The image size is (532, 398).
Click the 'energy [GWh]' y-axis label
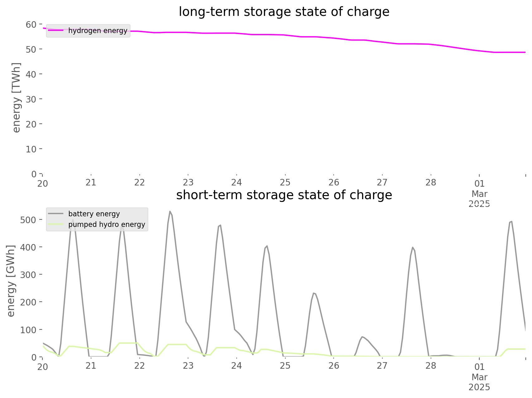coord(11,281)
